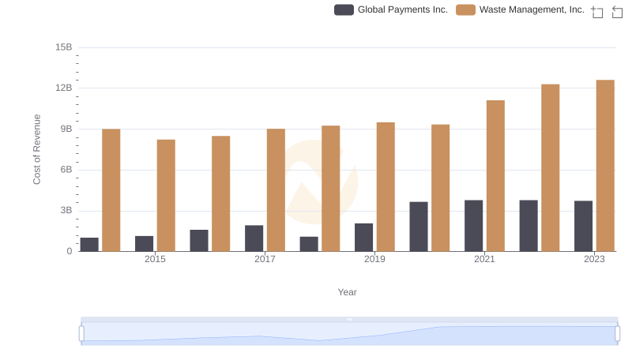Viewport: 632px width, 364px height.
Task: Click the left data zoom slider handle
Action: (81, 334)
